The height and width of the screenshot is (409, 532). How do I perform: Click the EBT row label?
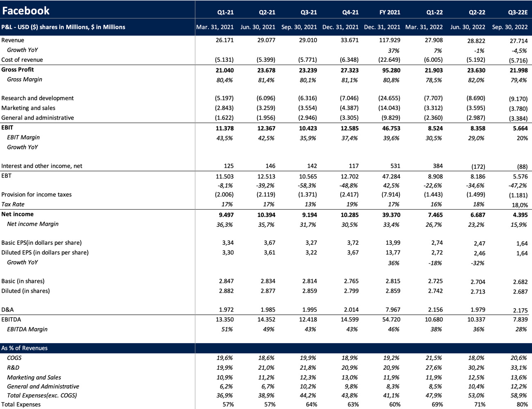(x=7, y=176)
